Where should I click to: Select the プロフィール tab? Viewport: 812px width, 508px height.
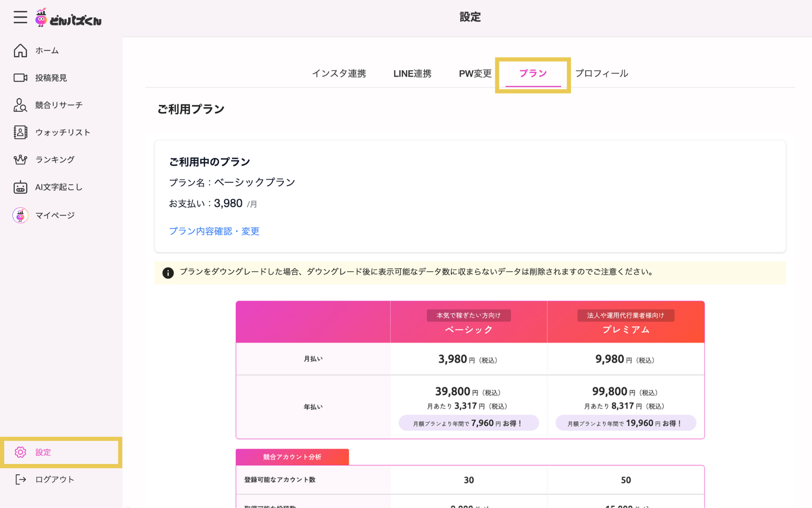[x=601, y=74]
